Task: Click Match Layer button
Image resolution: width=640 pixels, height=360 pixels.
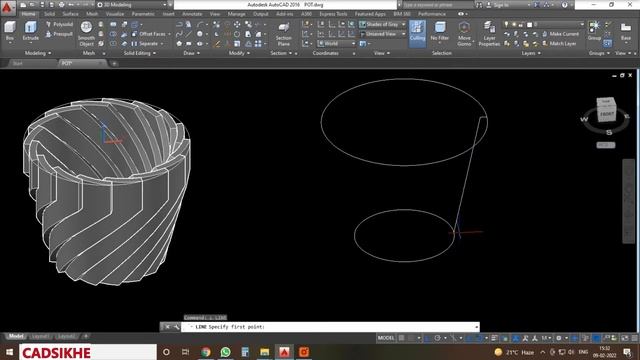Action: tap(559, 44)
